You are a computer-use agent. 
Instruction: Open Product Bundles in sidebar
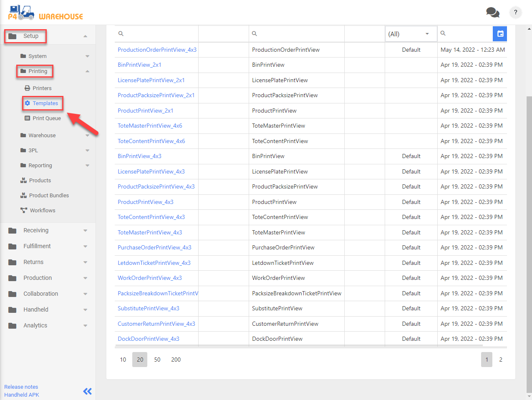click(x=48, y=196)
